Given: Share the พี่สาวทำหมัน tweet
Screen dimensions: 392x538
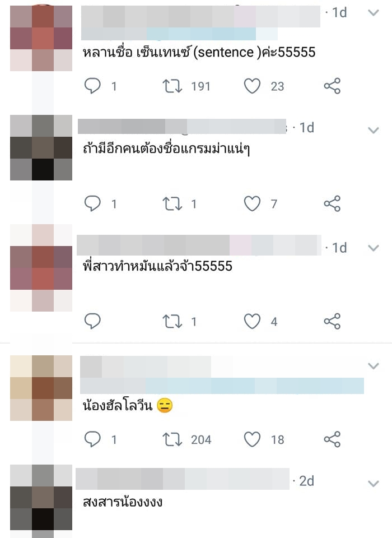Looking at the screenshot, I should (332, 321).
